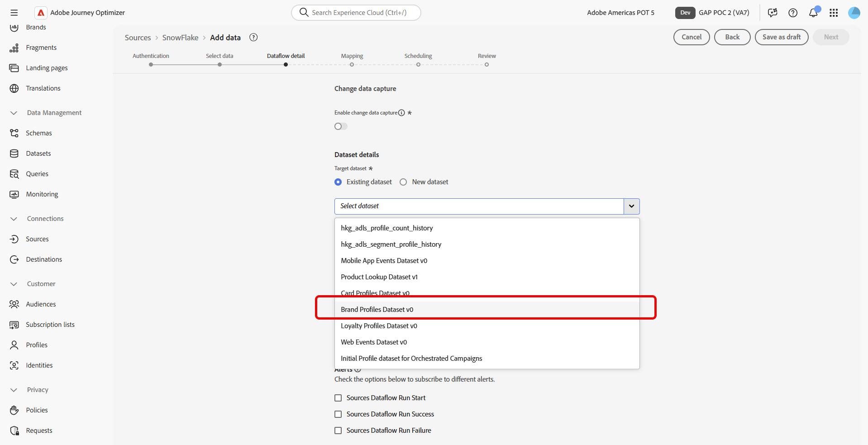The height and width of the screenshot is (445, 868).
Task: Open the app switcher grid
Action: [x=834, y=13]
